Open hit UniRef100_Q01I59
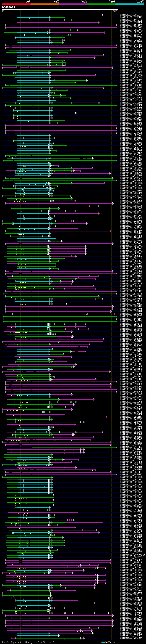The image size is (146, 644). click(131, 118)
